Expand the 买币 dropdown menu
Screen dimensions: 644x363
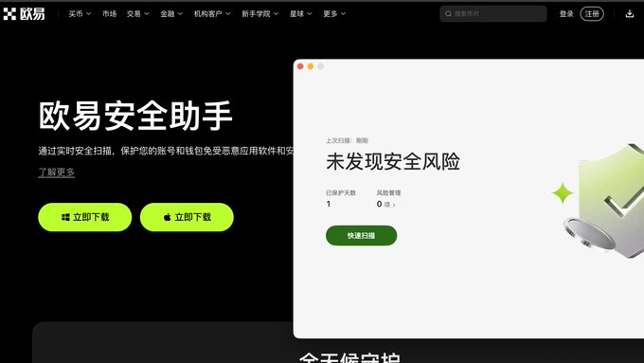(80, 13)
